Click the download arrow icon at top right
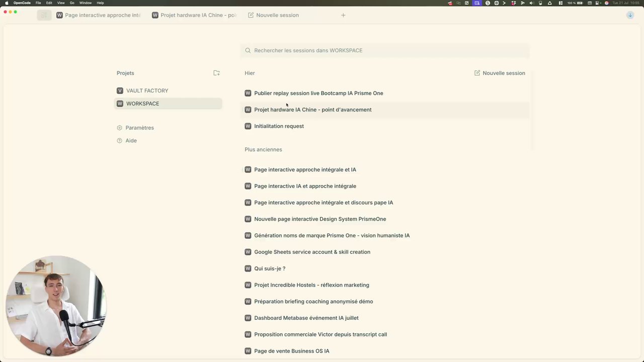Image resolution: width=644 pixels, height=362 pixels. click(x=630, y=15)
